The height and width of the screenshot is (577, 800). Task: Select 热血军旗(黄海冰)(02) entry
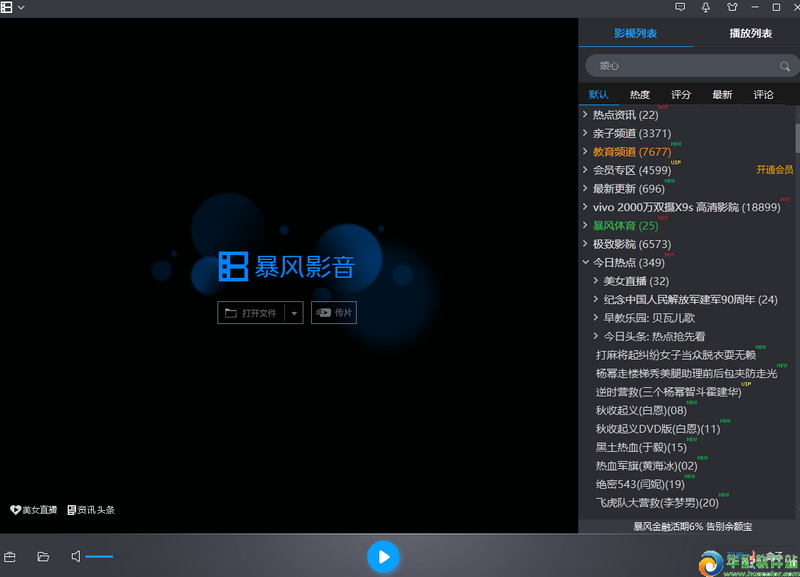tap(646, 466)
